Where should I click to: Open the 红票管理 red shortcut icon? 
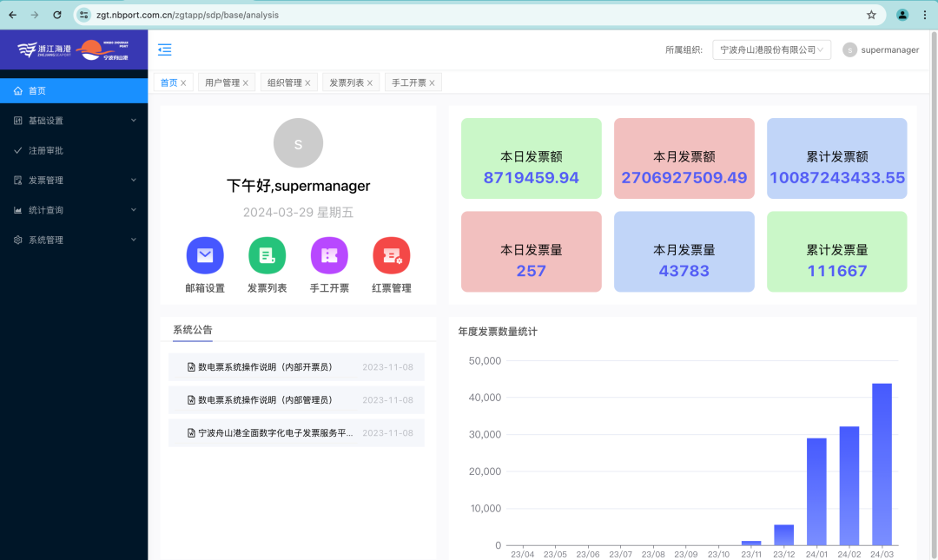(392, 255)
